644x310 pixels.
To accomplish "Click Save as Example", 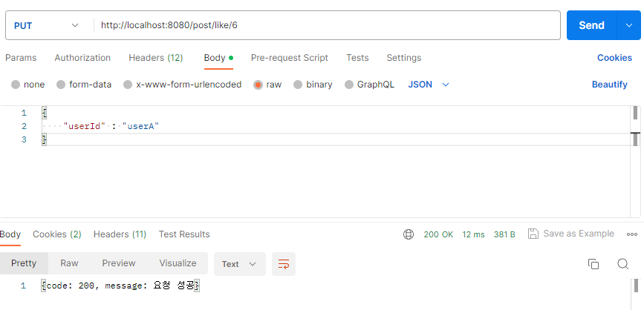I will [x=571, y=234].
